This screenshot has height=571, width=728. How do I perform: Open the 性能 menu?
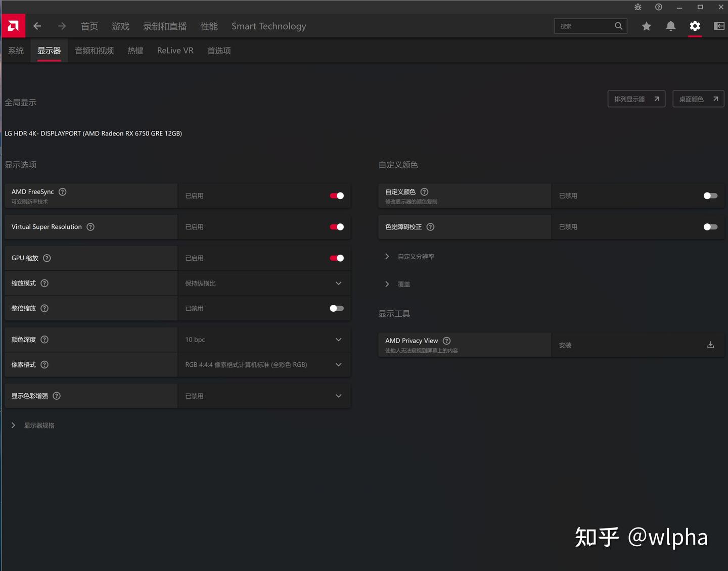[209, 26]
